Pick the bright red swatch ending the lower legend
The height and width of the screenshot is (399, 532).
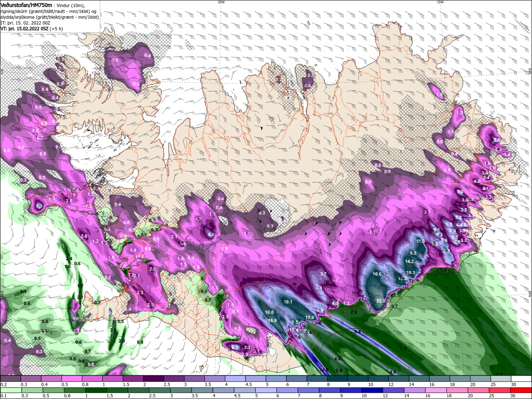[521, 390]
